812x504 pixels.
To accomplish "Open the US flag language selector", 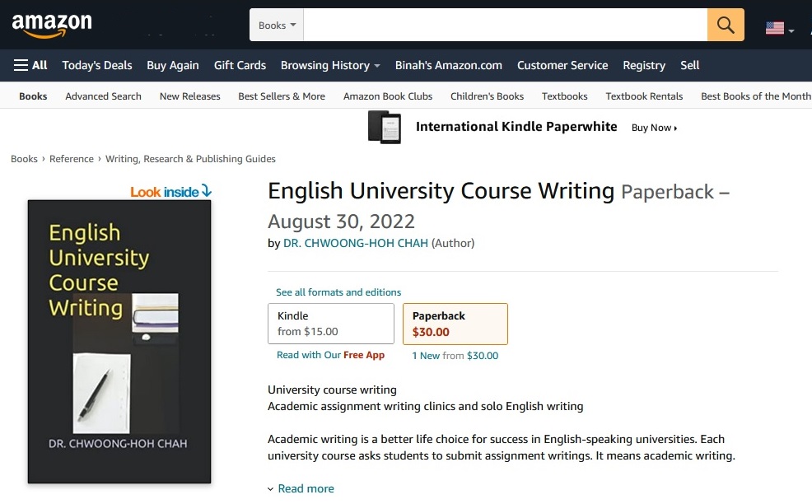I will tap(779, 28).
